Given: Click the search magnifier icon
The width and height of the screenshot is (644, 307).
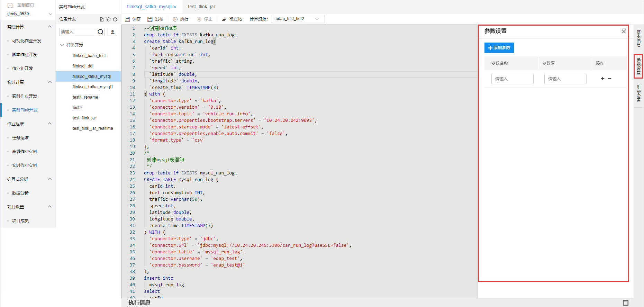Looking at the screenshot, I should pyautogui.click(x=100, y=32).
